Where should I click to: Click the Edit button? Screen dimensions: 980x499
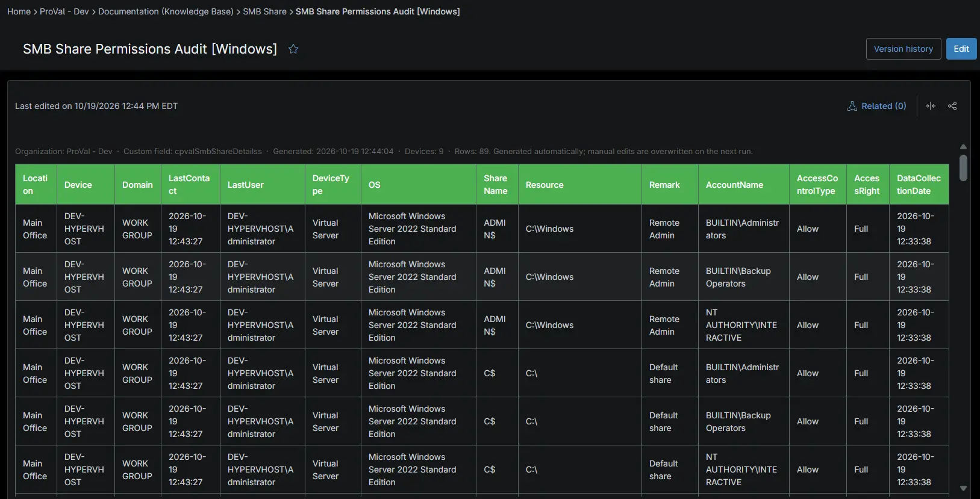point(961,49)
